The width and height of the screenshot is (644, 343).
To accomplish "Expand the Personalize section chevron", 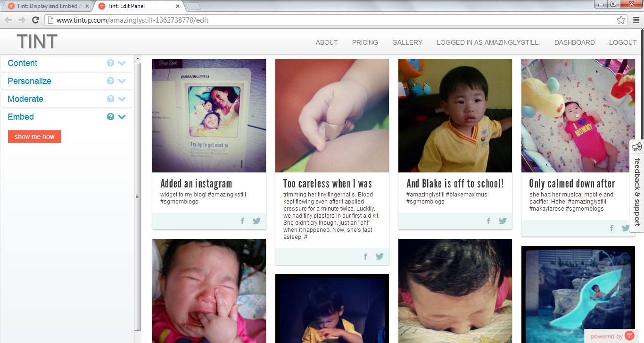I will (x=122, y=81).
